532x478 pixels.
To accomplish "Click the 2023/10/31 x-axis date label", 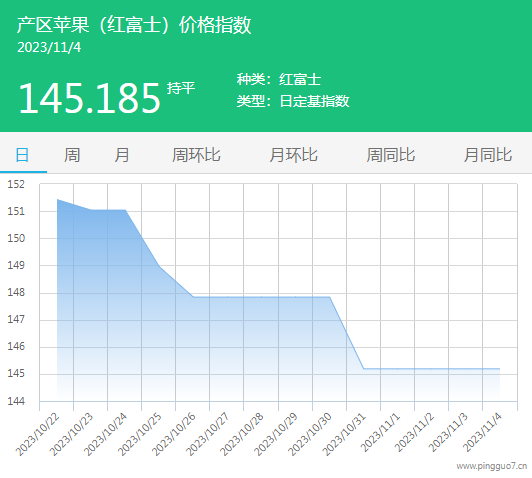I will pos(344,434).
